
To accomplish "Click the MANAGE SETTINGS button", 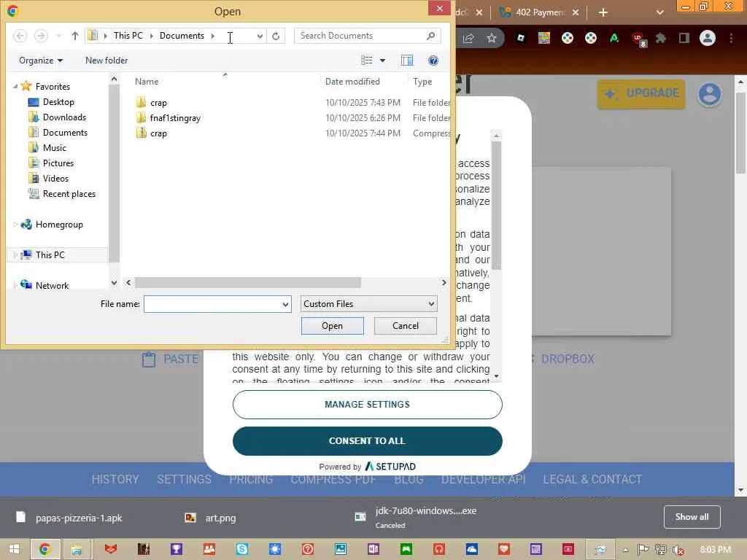I will point(368,404).
